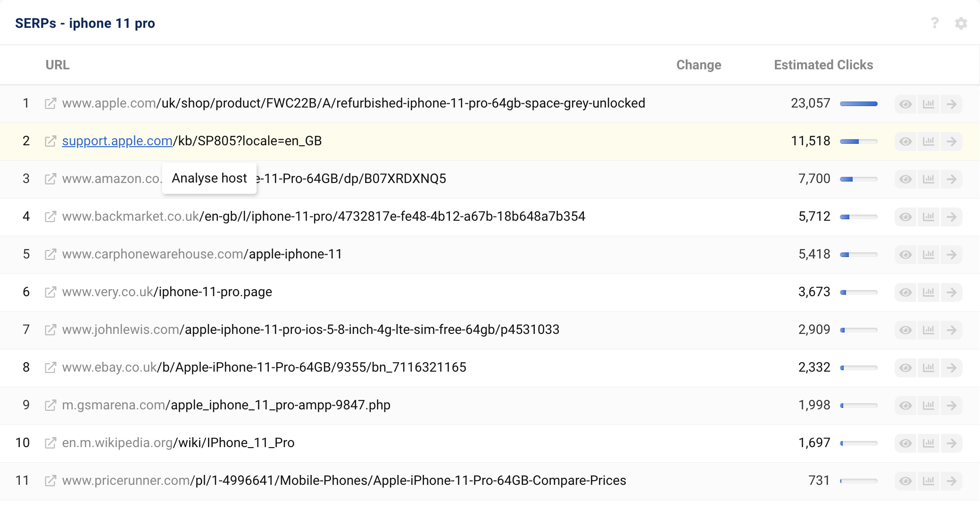980x507 pixels.
Task: Open external link icon for www.apple.com row
Action: click(x=50, y=103)
